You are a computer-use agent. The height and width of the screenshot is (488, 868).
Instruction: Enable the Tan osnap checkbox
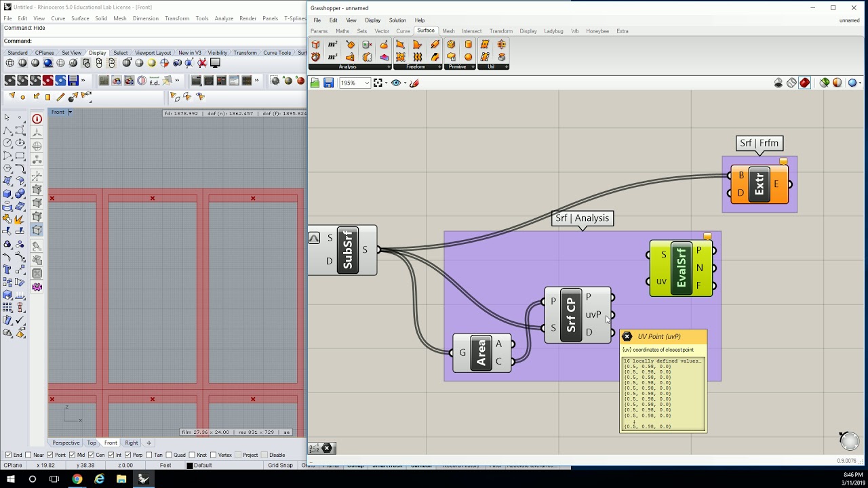tap(150, 455)
